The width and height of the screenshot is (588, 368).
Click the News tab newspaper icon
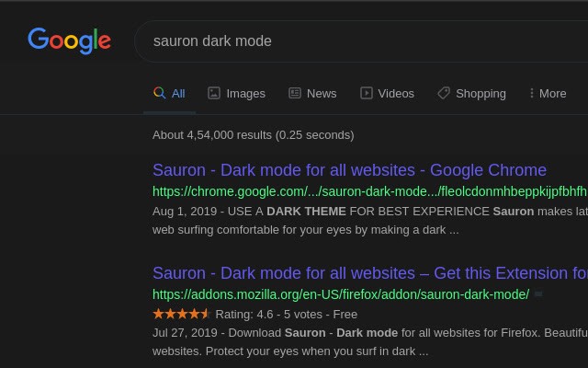(x=295, y=93)
